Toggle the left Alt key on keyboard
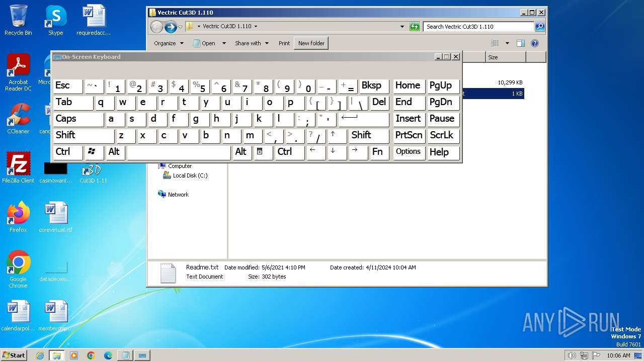 [115, 152]
